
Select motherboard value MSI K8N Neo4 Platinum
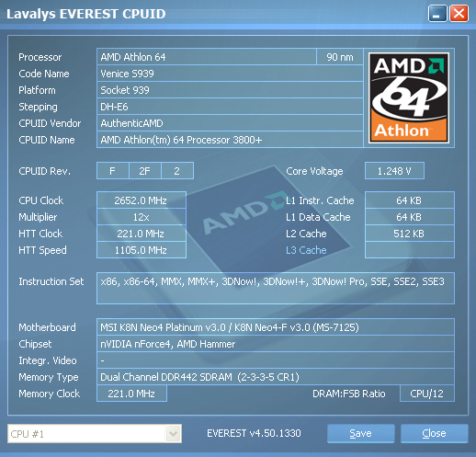[276, 327]
